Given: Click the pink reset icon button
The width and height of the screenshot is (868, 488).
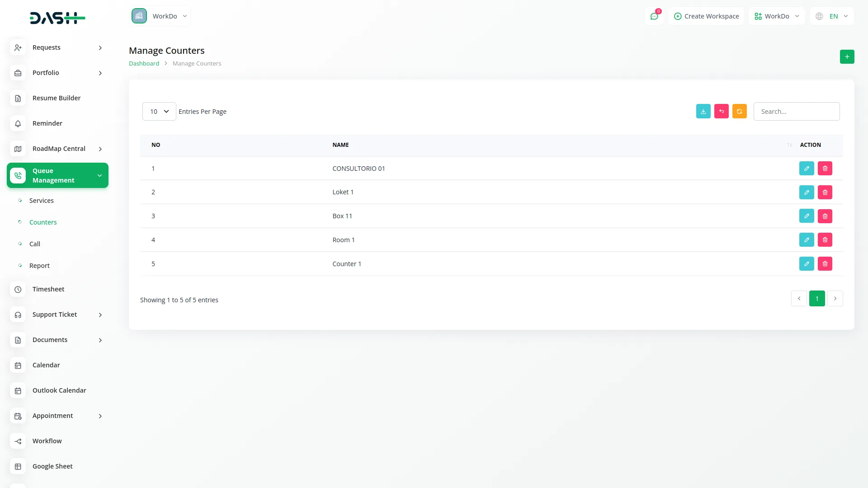Looking at the screenshot, I should click(721, 111).
